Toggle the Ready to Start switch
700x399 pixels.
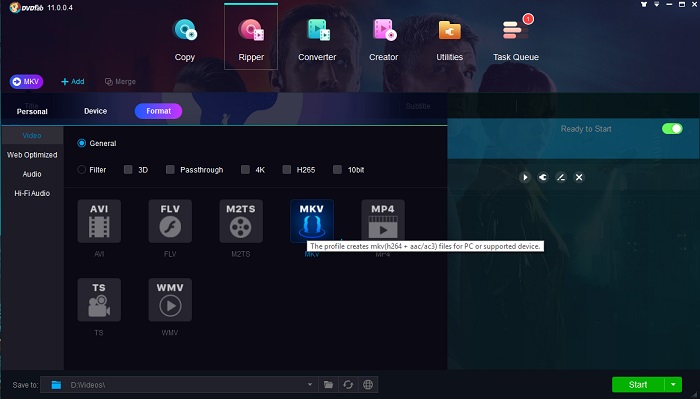pyautogui.click(x=672, y=129)
